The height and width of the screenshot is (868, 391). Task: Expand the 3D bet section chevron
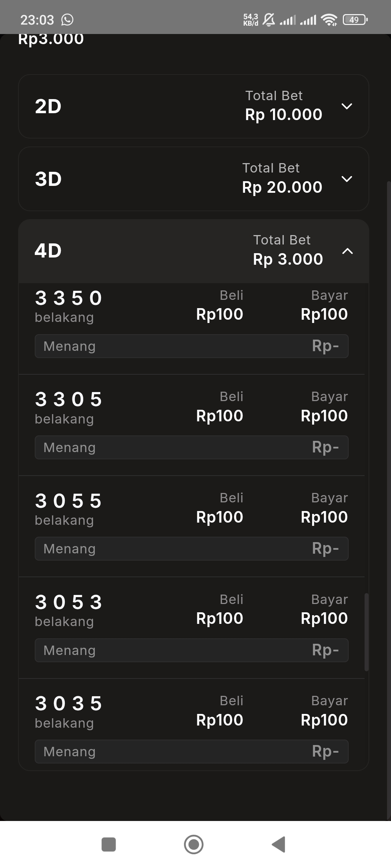tap(347, 179)
